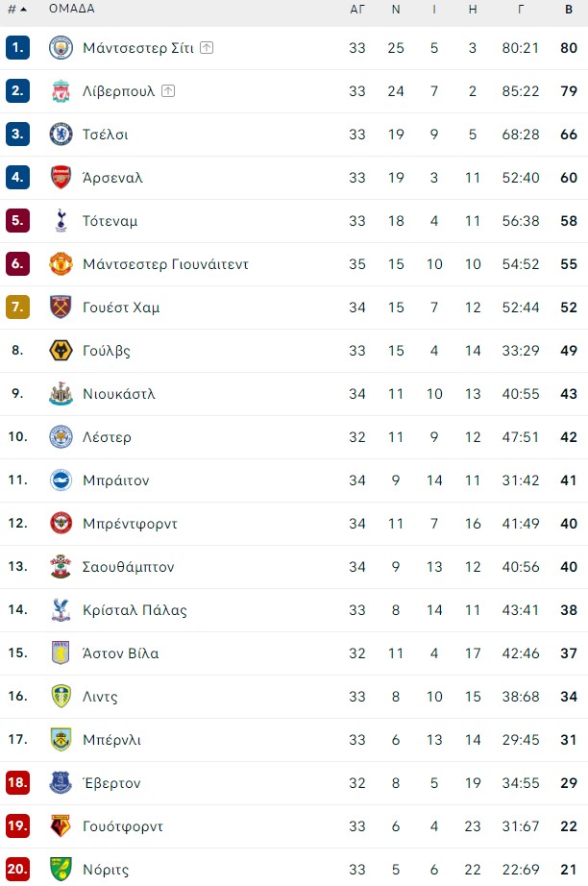This screenshot has width=588, height=886.
Task: Click the Tottenham club crest
Action: (x=60, y=221)
